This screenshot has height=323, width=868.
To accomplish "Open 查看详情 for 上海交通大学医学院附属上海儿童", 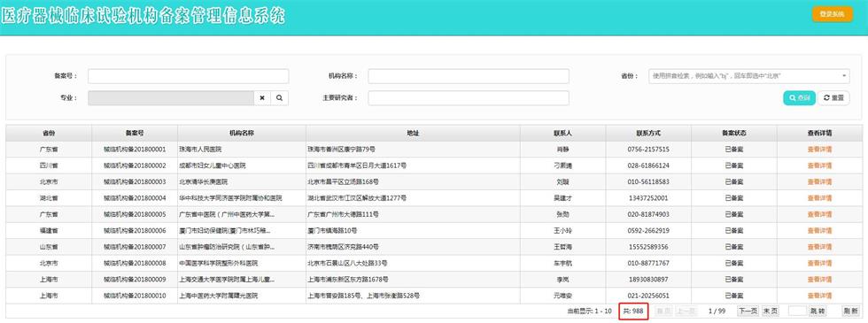I will coord(819,280).
